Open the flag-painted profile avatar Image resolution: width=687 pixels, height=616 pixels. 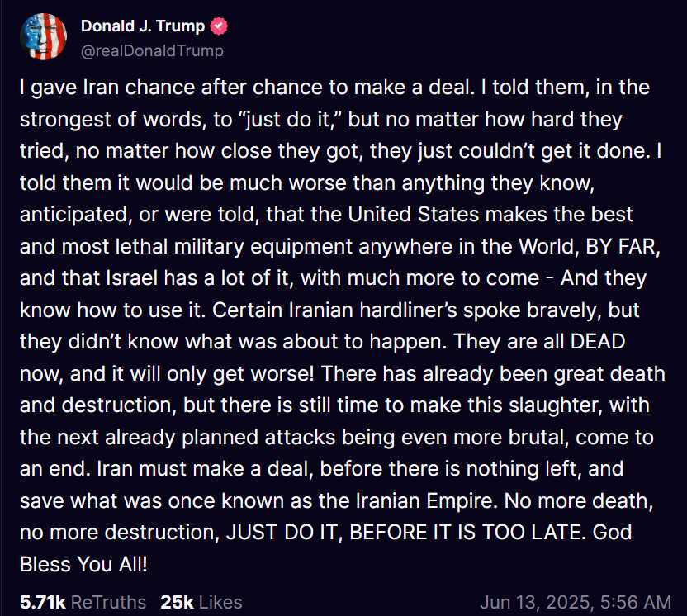[44, 37]
